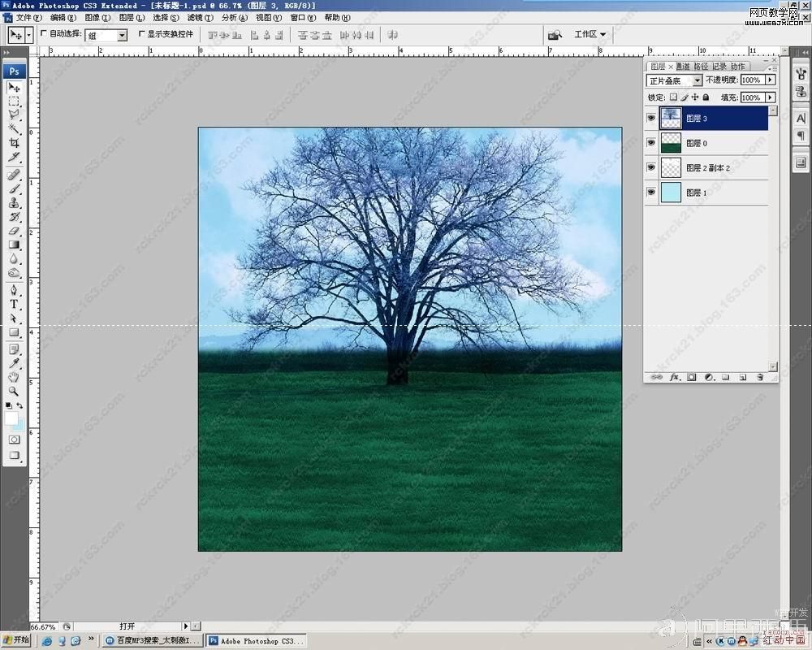Select the Eyedropper tool

pos(14,363)
